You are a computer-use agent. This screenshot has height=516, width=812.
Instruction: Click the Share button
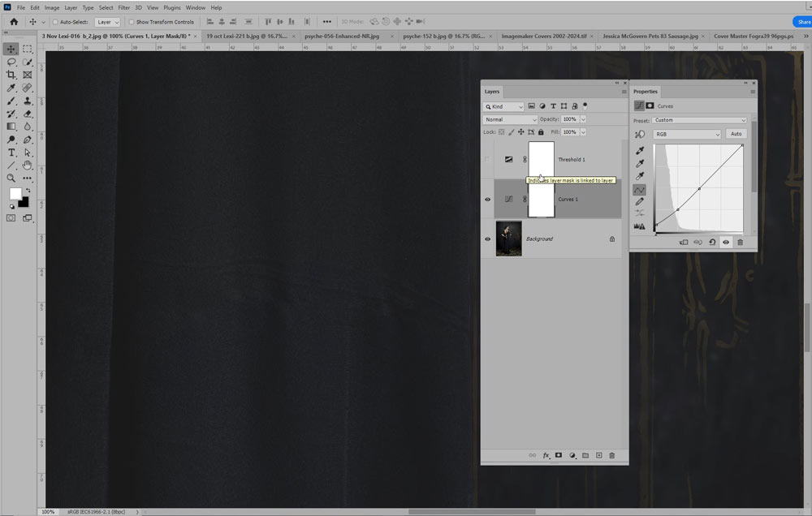coord(803,22)
